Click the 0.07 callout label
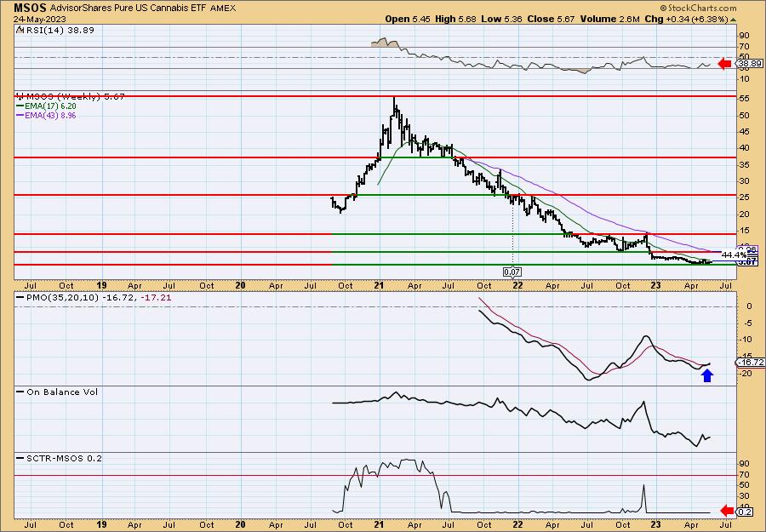This screenshot has width=766, height=532. coord(512,272)
